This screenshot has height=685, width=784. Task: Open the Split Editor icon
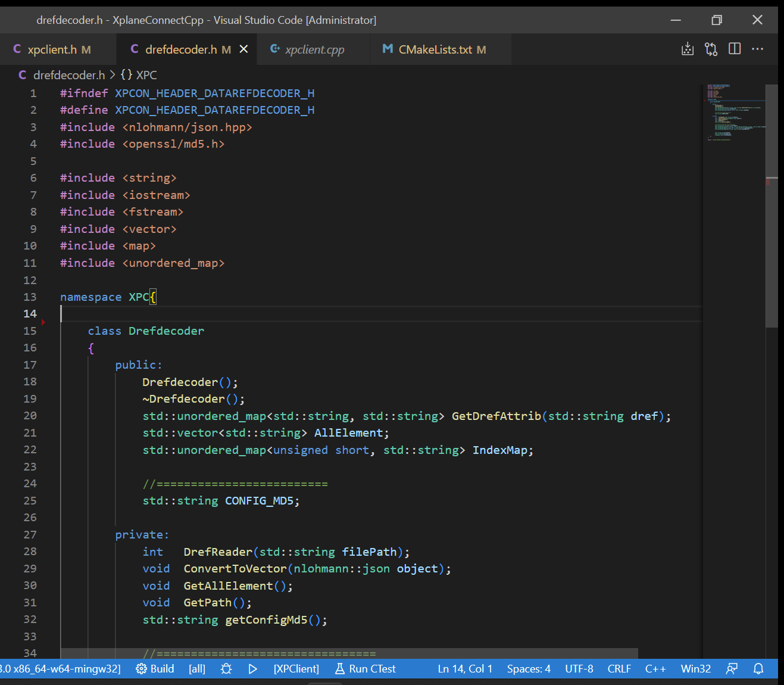(735, 49)
